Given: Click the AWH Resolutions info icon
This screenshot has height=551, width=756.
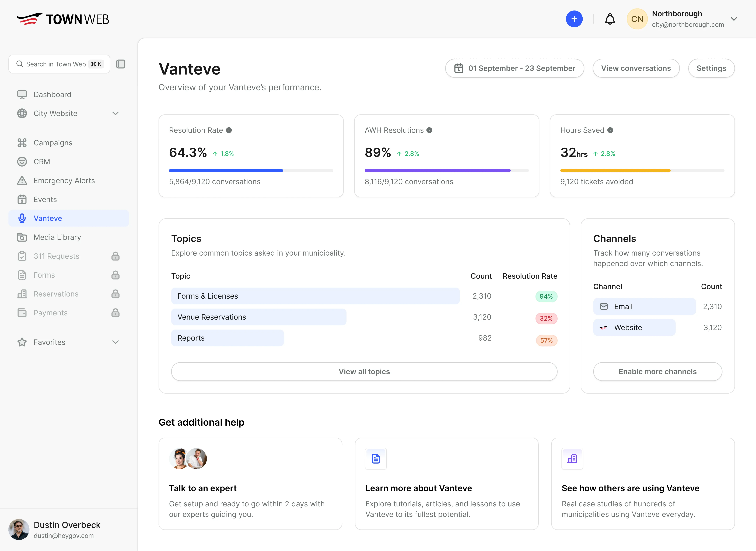Looking at the screenshot, I should [x=429, y=130].
